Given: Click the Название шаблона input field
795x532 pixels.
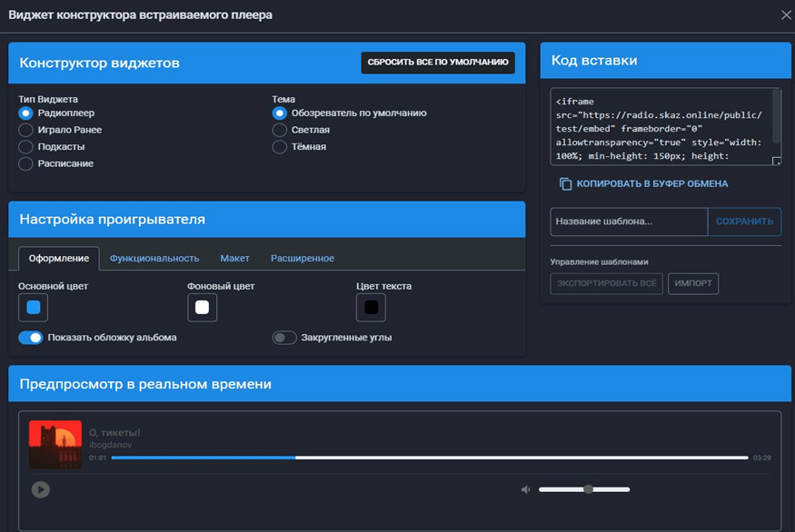Looking at the screenshot, I should [x=628, y=222].
